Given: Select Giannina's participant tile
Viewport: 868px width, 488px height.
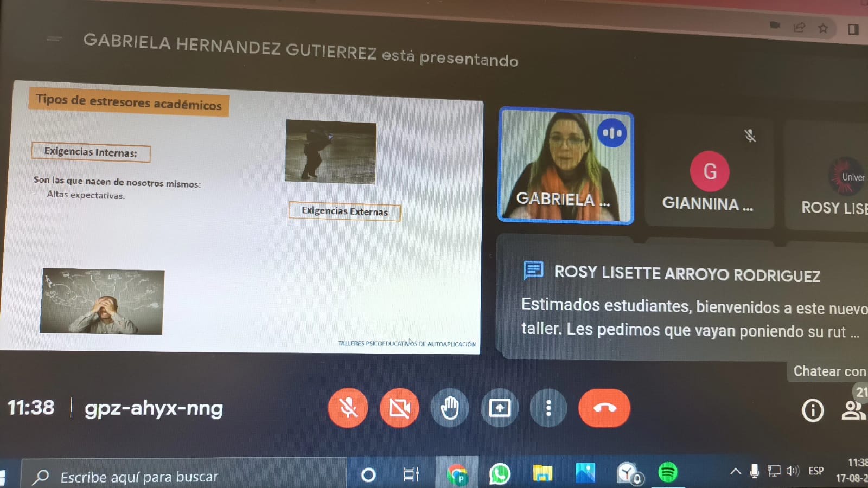Looking at the screenshot, I should (x=709, y=172).
